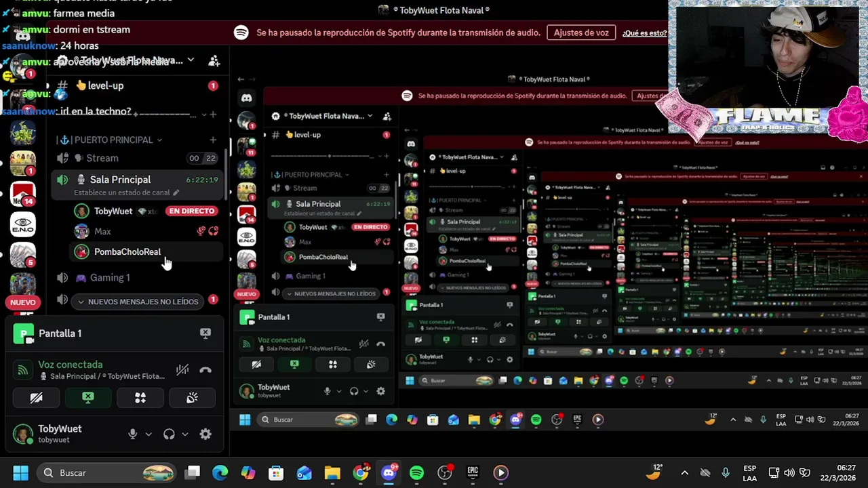The height and width of the screenshot is (488, 868).
Task: Click back arrow in first nested preview
Action: pos(241,79)
